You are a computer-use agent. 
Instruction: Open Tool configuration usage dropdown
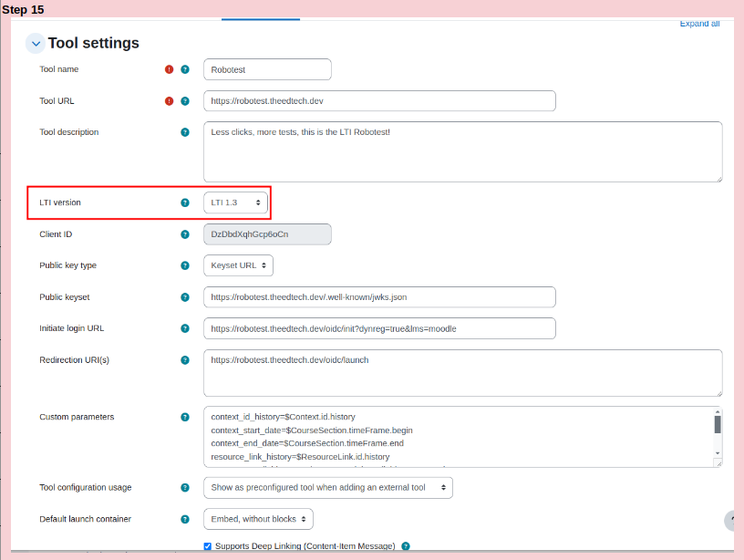(328, 488)
